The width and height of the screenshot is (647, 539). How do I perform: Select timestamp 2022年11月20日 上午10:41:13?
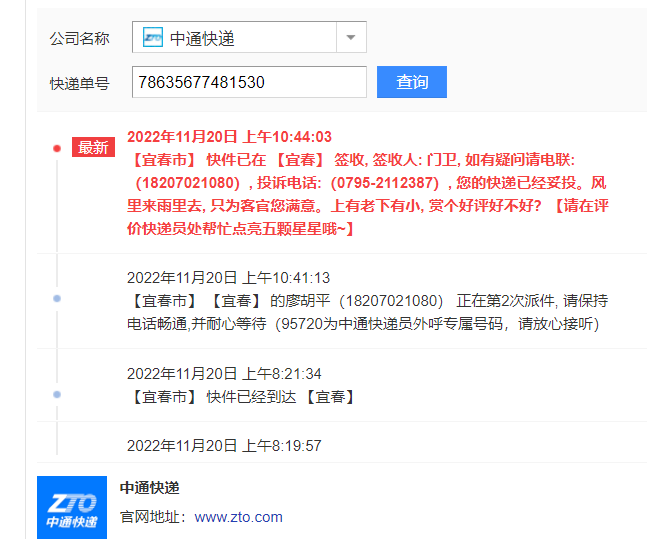click(x=228, y=278)
